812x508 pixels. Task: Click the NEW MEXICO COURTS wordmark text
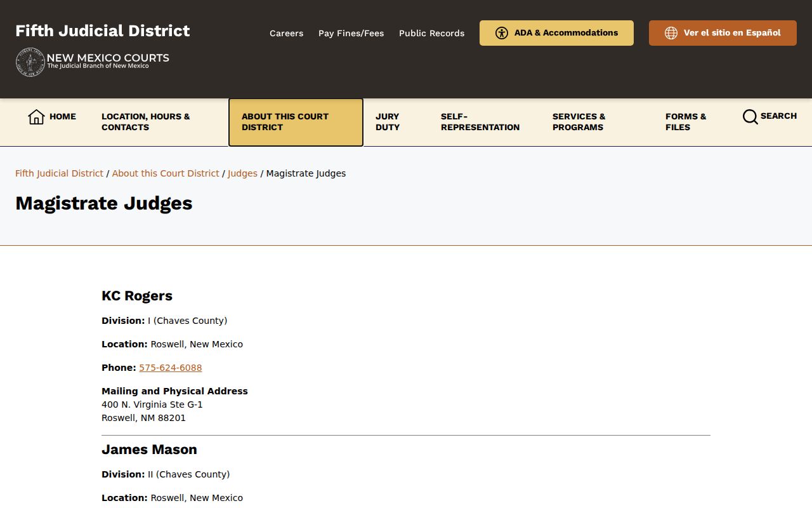[108, 58]
